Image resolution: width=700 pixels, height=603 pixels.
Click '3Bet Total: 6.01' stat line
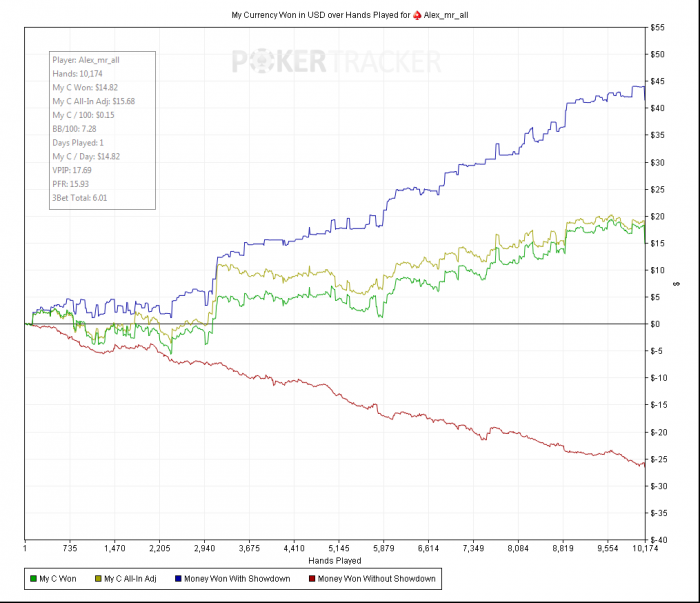pos(79,198)
